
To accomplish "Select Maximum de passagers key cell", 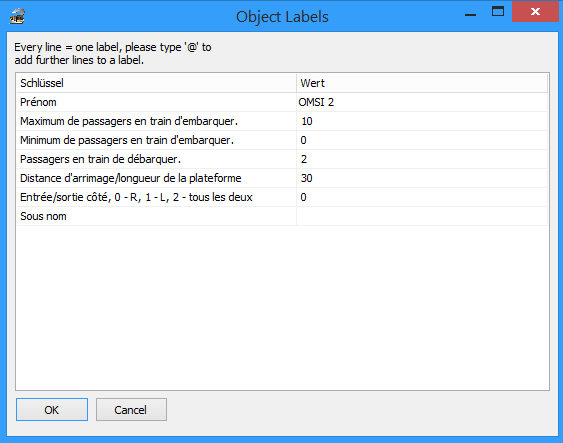I will pos(157,121).
